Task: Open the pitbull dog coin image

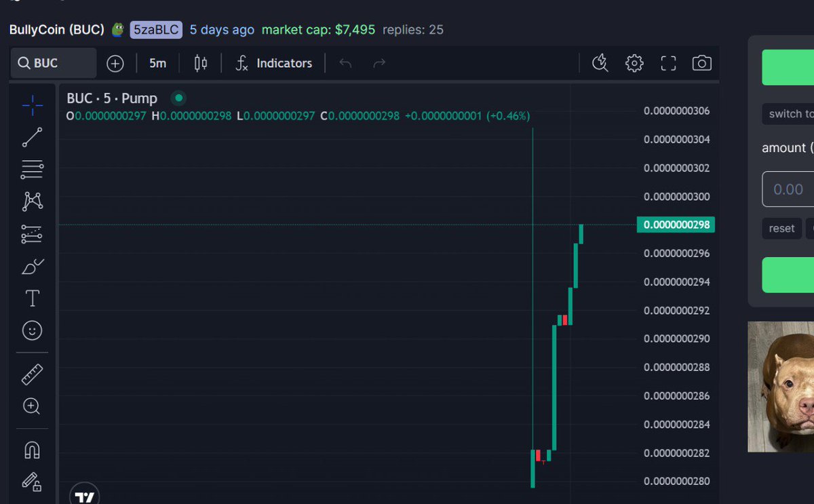Action: point(781,387)
